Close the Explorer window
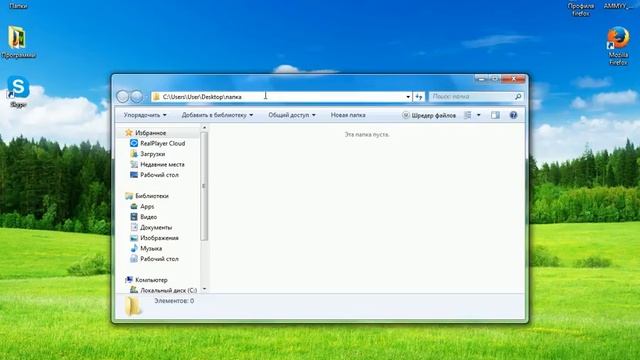The height and width of the screenshot is (360, 640). [513, 79]
